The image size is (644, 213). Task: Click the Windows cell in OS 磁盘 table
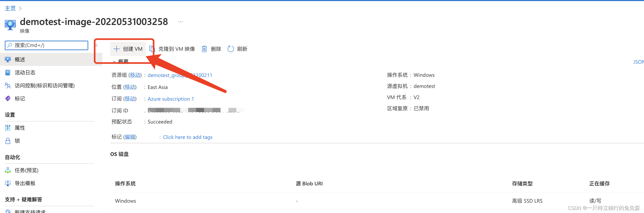[126, 201]
